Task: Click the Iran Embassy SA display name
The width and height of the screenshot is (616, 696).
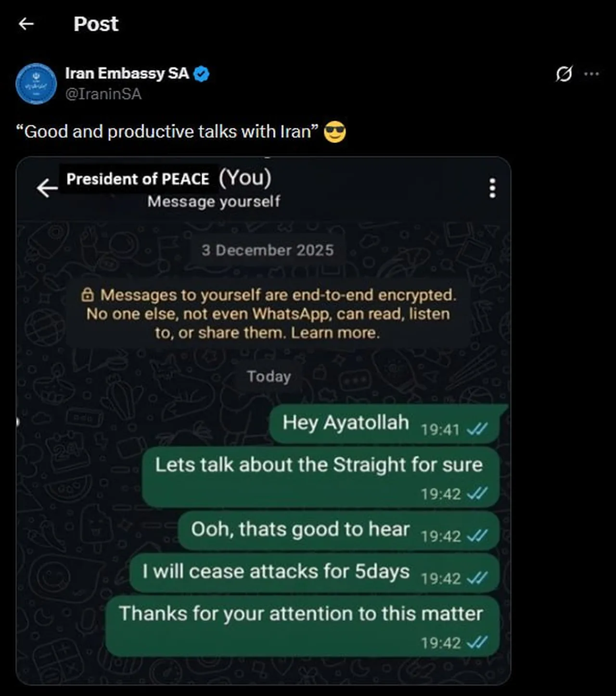Action: (127, 73)
